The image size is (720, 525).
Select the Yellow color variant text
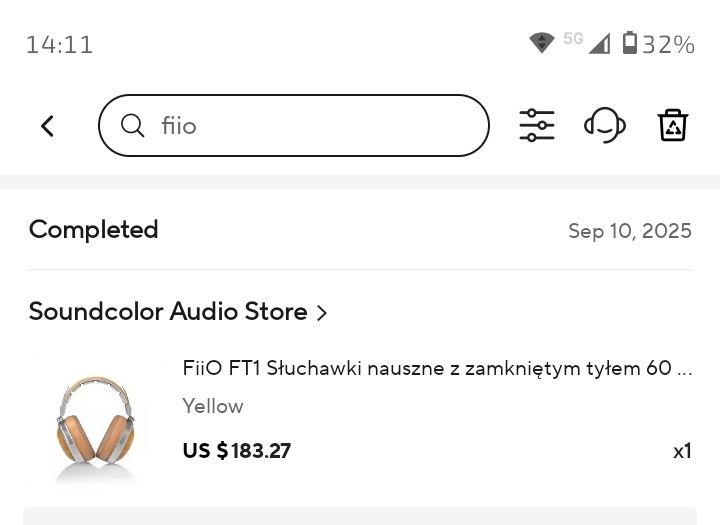tap(213, 406)
